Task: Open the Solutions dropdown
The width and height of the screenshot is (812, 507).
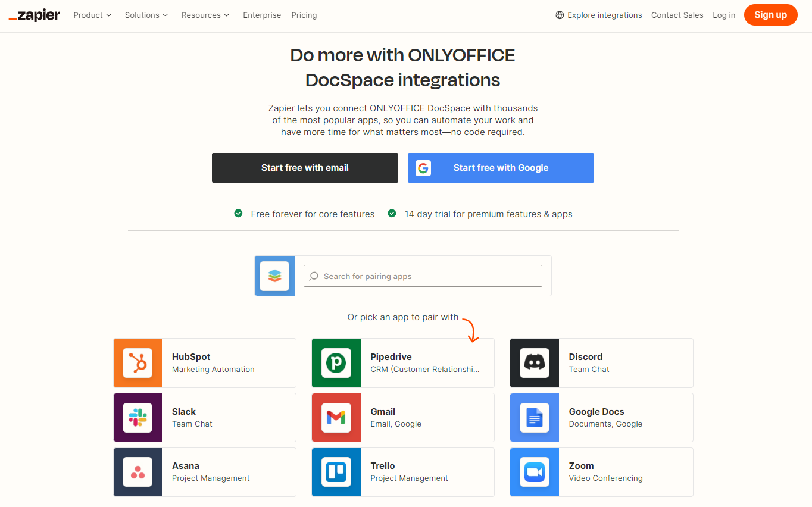Action: [x=146, y=15]
